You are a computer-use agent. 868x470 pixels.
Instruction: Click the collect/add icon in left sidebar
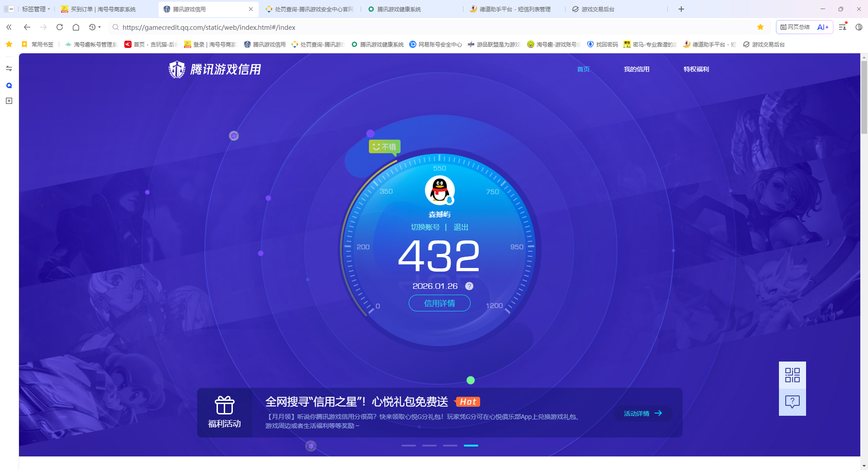point(9,101)
